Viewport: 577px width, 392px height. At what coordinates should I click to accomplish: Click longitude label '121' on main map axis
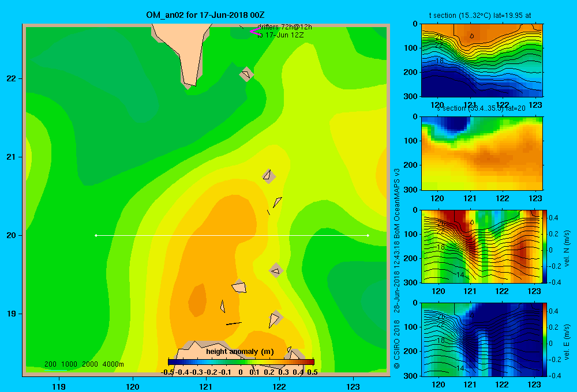click(x=206, y=386)
